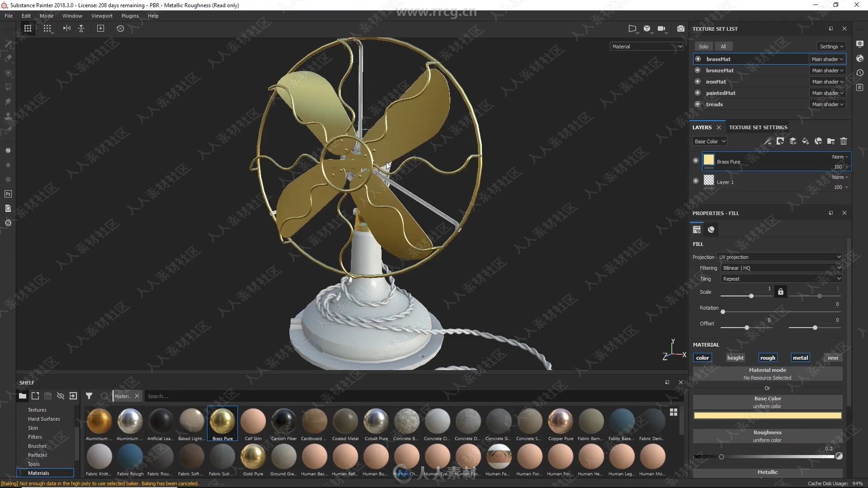Image resolution: width=868 pixels, height=488 pixels.
Task: Open the Viewport menu in menu bar
Action: [x=101, y=15]
